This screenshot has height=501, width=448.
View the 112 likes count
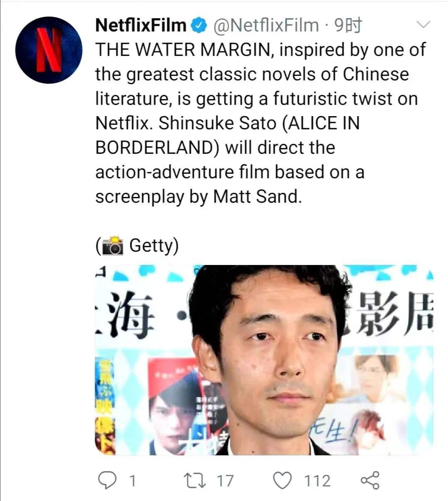[x=317, y=481]
